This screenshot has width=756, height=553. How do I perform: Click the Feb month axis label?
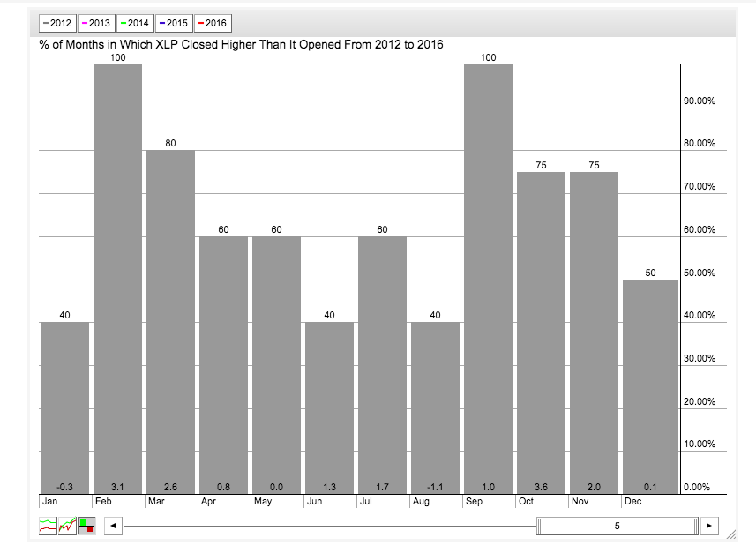coord(103,502)
